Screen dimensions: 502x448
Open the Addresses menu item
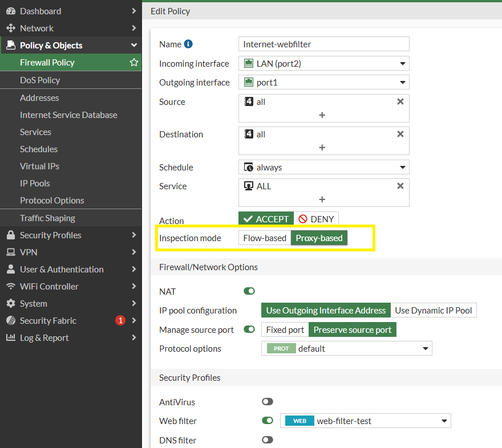click(x=39, y=97)
